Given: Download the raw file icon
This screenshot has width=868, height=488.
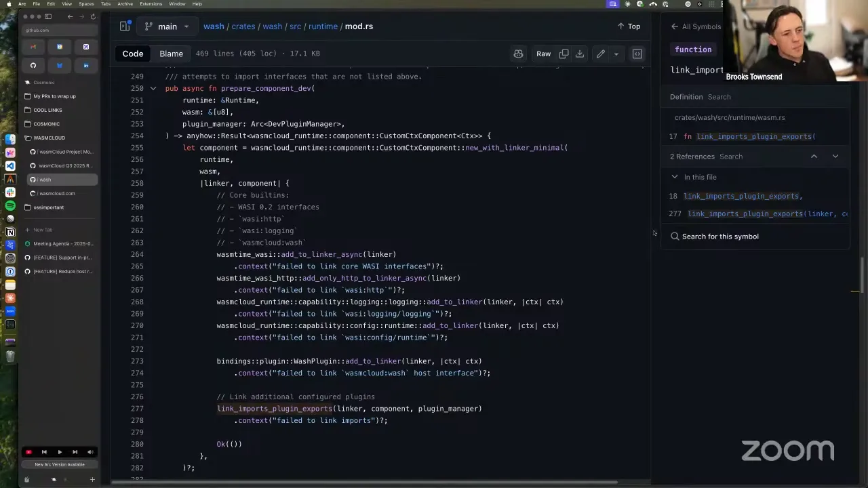Looking at the screenshot, I should click(580, 54).
